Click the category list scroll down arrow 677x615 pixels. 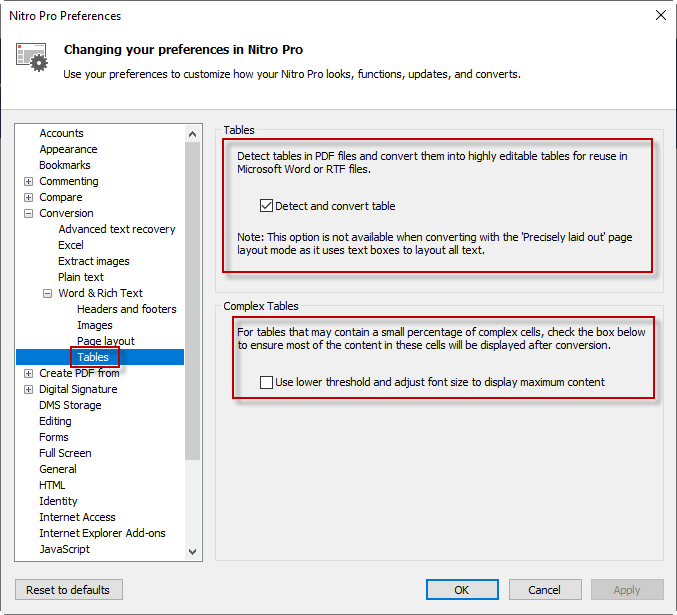point(193,552)
